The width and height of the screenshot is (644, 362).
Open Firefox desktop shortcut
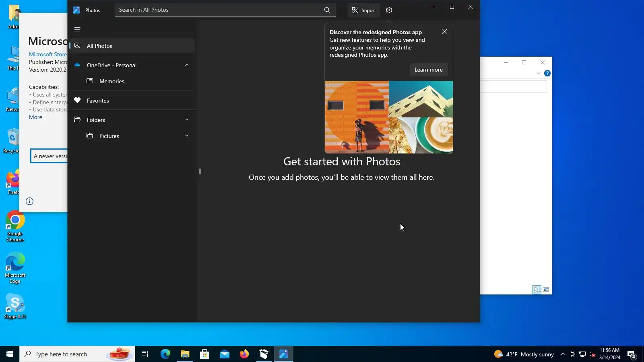(12, 182)
